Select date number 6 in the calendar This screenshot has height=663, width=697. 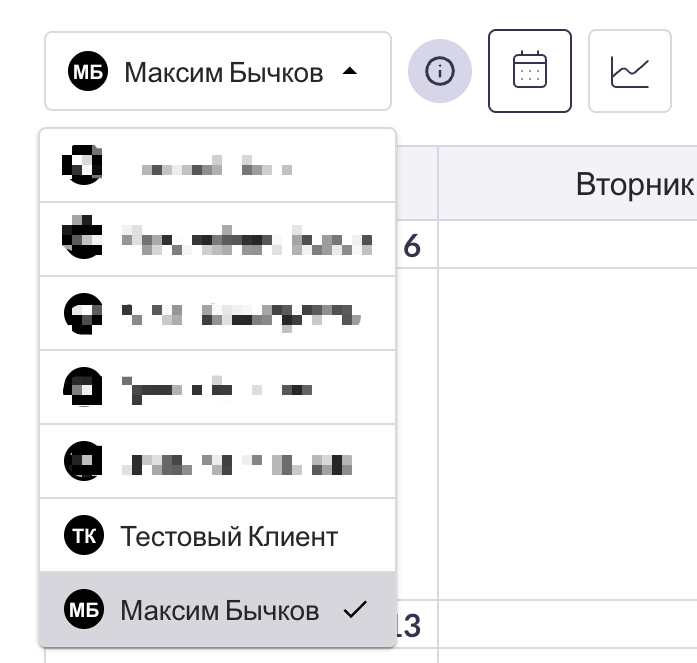pos(411,246)
